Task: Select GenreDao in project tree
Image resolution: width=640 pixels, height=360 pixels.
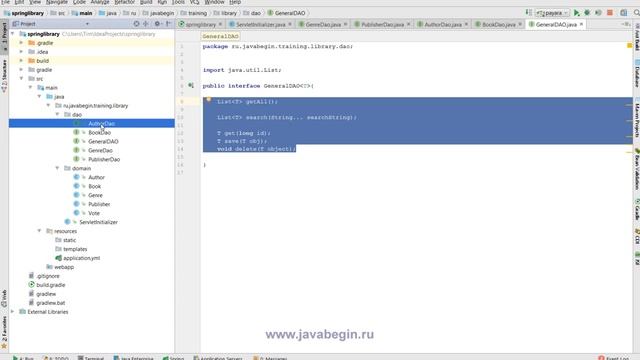Action: 100,151
